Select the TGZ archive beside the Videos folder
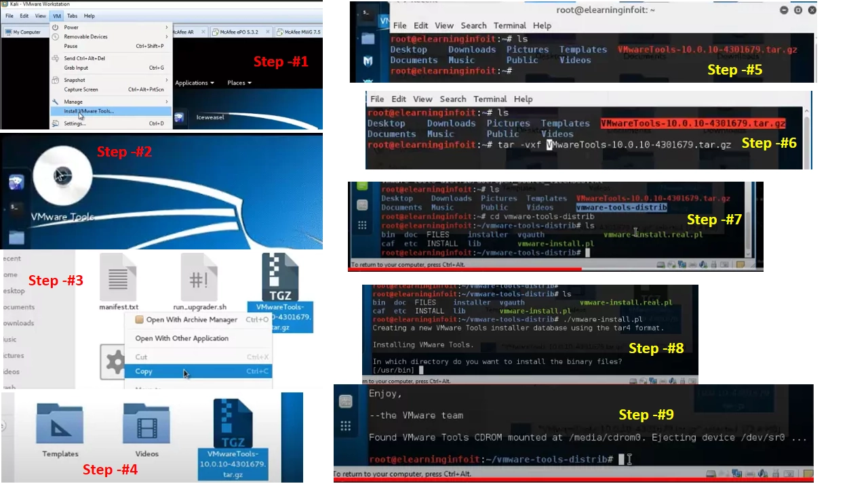 pyautogui.click(x=233, y=422)
